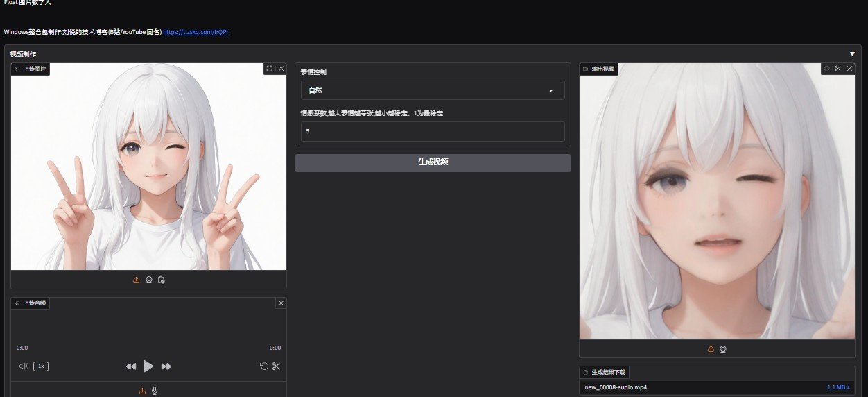The image size is (868, 397).
Task: Paste image from clipboard icon
Action: click(x=161, y=280)
